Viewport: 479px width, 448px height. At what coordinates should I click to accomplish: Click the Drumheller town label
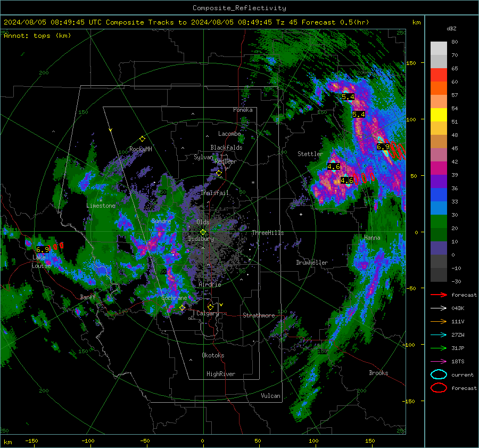pos(312,263)
